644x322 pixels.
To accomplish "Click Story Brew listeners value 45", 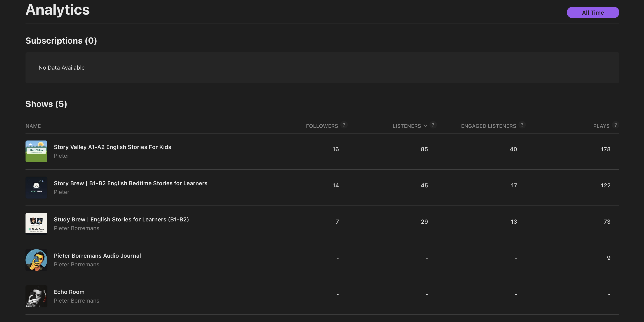I will [424, 186].
